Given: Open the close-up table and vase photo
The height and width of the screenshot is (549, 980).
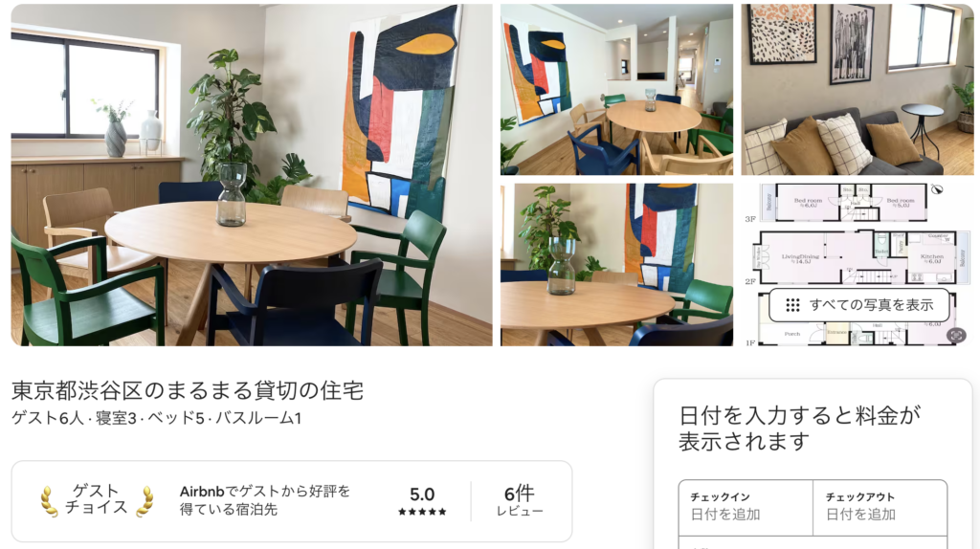Looking at the screenshot, I should coord(616,265).
